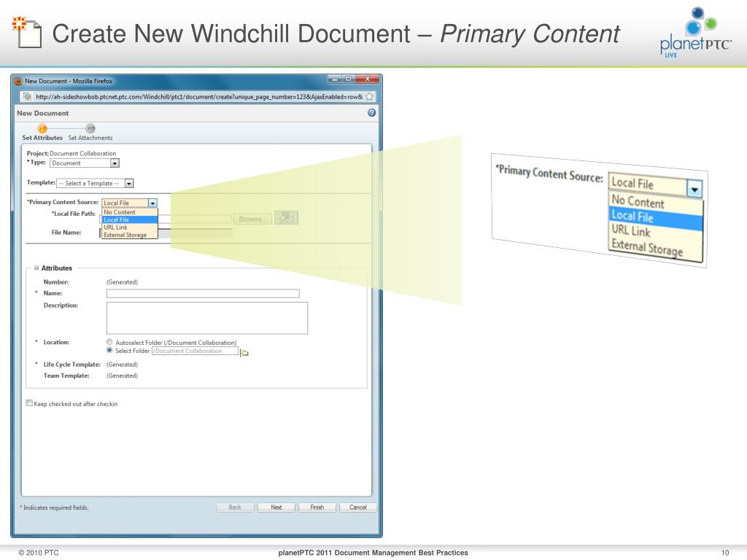Choose URL Link in dialog dropdown list
The image size is (747, 560).
(130, 227)
